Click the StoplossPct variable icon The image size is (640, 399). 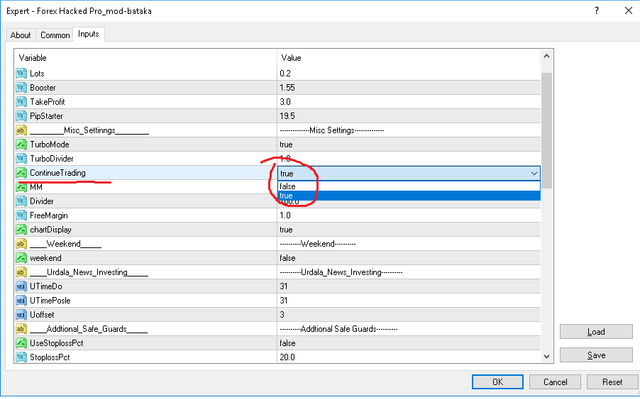point(21,357)
